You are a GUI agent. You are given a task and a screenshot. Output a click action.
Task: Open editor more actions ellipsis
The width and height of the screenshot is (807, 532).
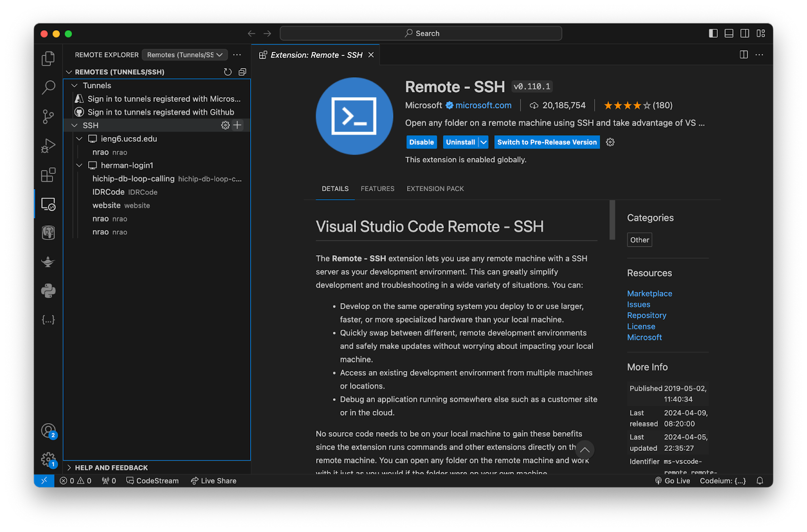759,54
